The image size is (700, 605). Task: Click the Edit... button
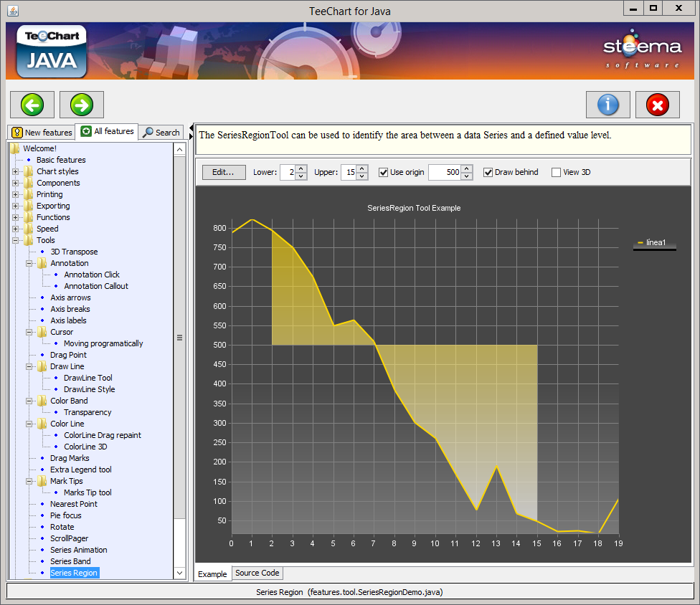tap(224, 172)
